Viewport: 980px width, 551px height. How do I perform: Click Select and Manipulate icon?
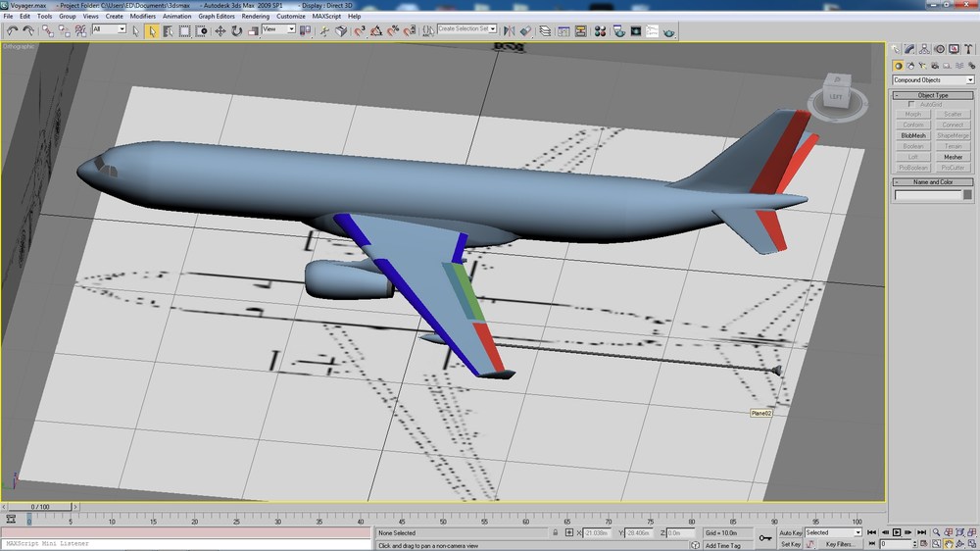(x=324, y=30)
